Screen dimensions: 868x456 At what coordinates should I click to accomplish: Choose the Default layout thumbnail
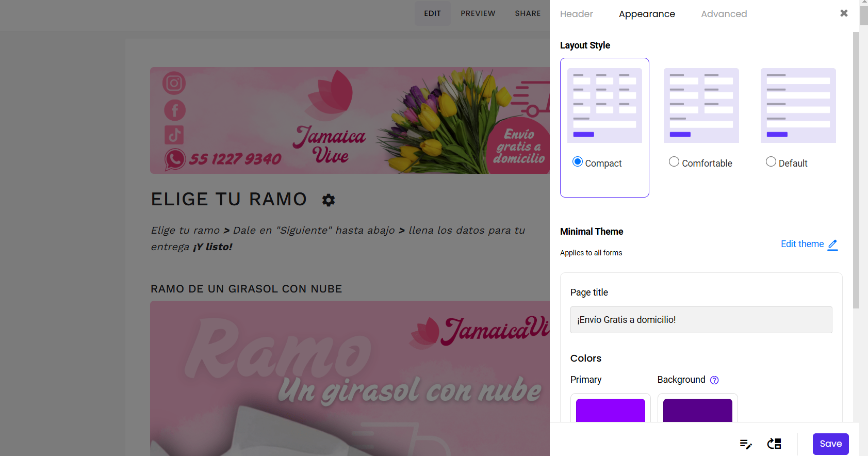point(798,105)
